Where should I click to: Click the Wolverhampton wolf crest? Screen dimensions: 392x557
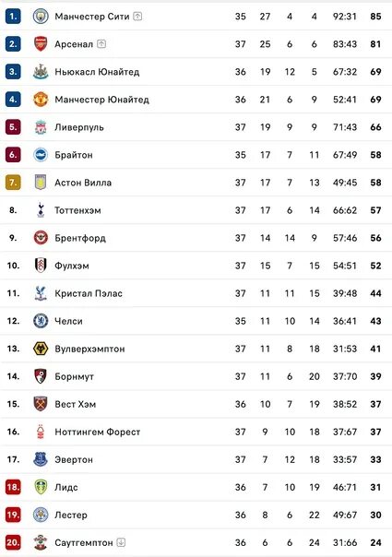(x=41, y=349)
